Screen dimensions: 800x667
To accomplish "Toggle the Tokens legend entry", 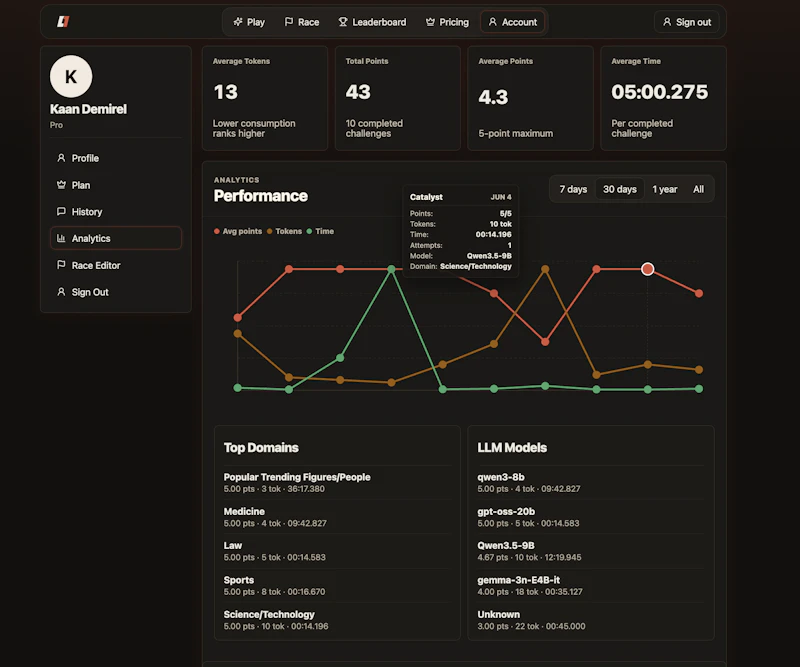I will (x=284, y=231).
